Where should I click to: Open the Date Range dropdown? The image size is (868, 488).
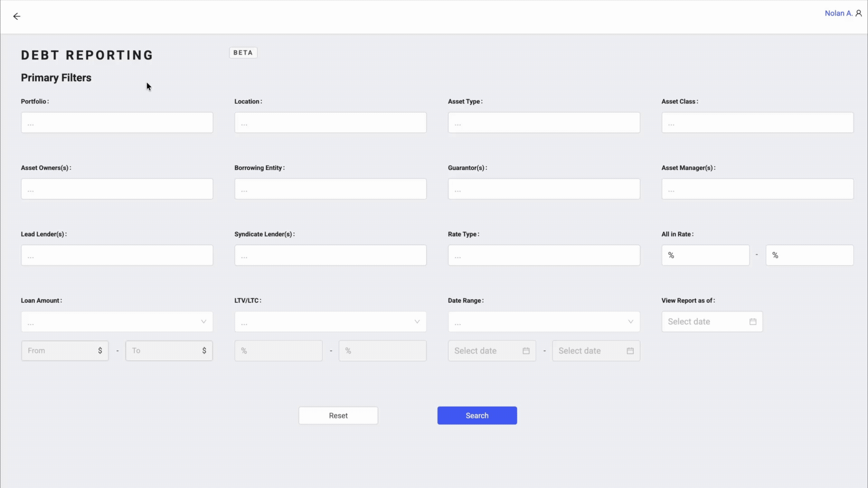[630, 321]
